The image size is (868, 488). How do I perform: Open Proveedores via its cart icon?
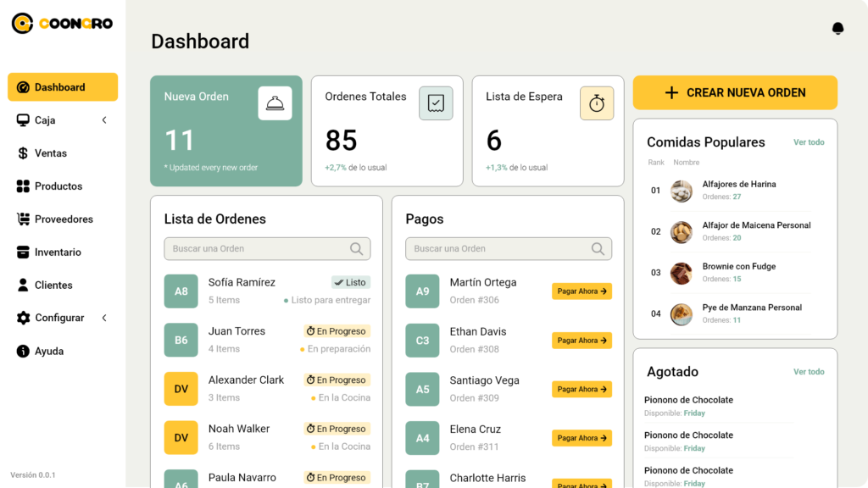[x=23, y=219]
